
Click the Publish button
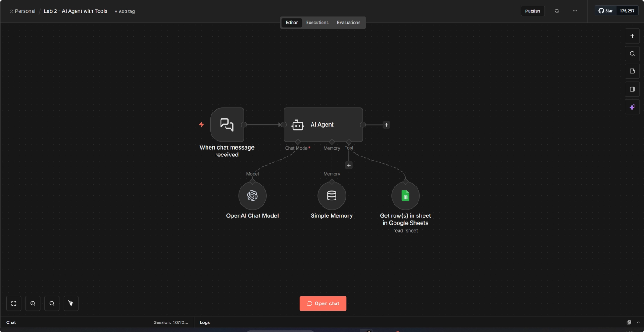pos(533,11)
